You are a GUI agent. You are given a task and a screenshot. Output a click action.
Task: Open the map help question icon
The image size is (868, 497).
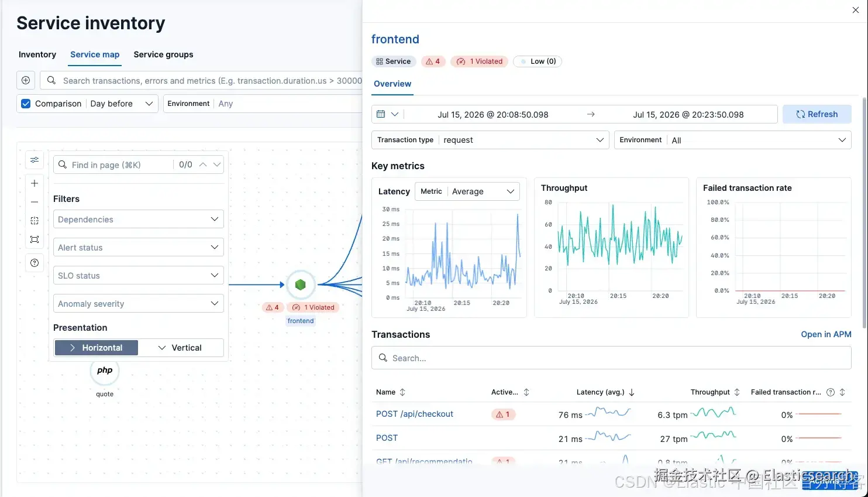(35, 263)
